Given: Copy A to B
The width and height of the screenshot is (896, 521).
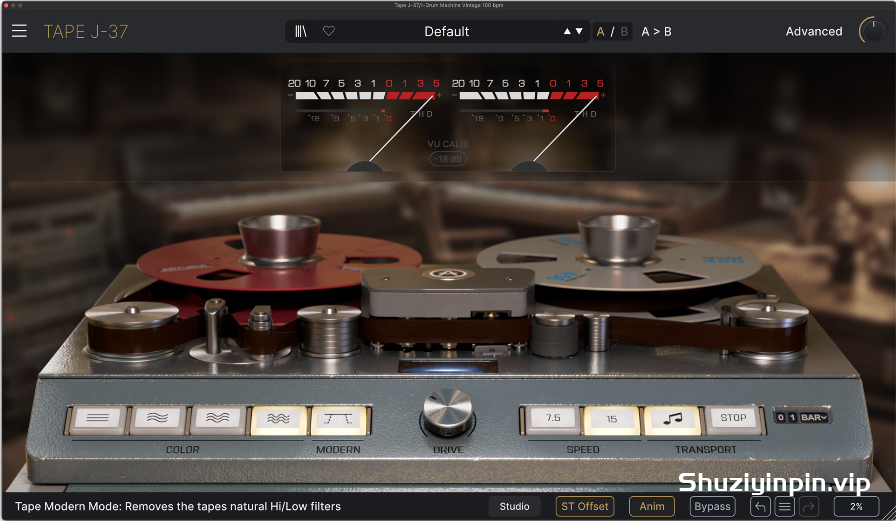Looking at the screenshot, I should click(656, 31).
